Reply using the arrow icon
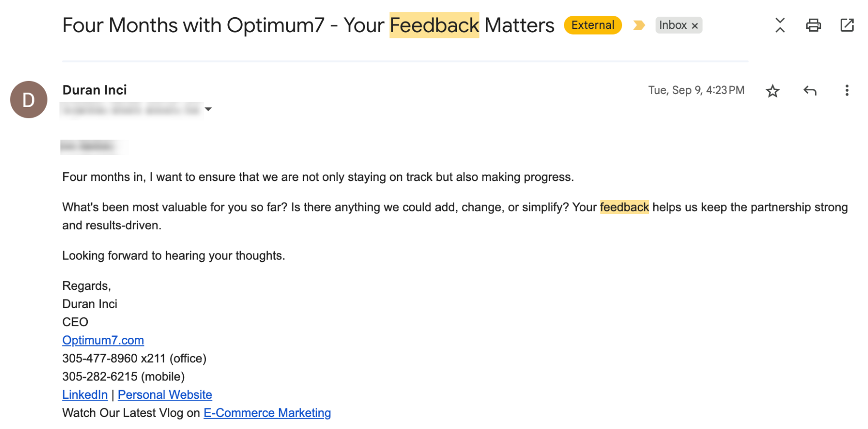Image resolution: width=868 pixels, height=429 pixels. 809,91
